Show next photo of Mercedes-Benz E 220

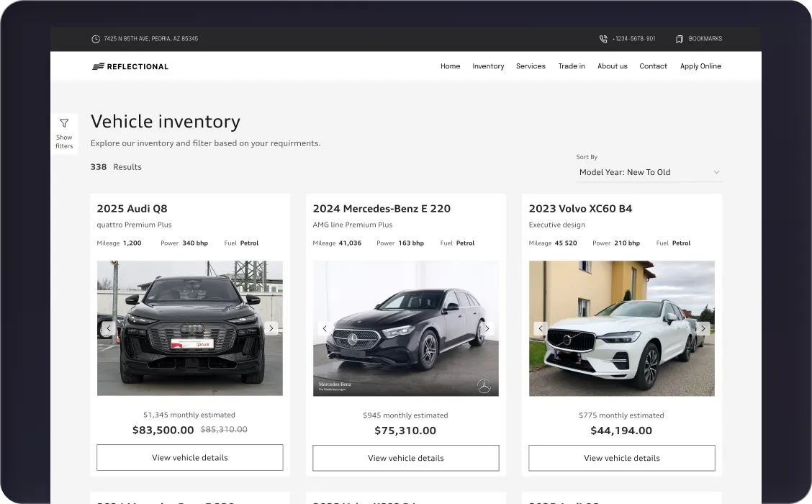click(x=487, y=328)
